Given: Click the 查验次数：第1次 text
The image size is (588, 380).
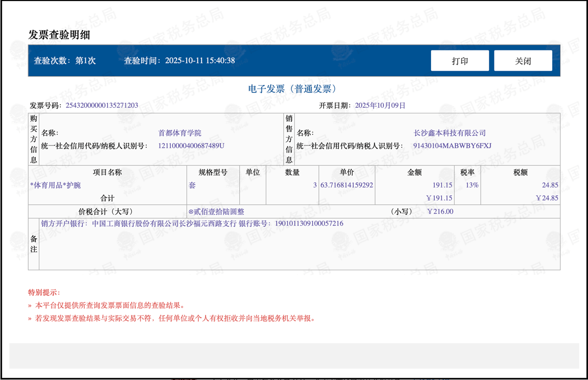Looking at the screenshot, I should click(x=65, y=61).
